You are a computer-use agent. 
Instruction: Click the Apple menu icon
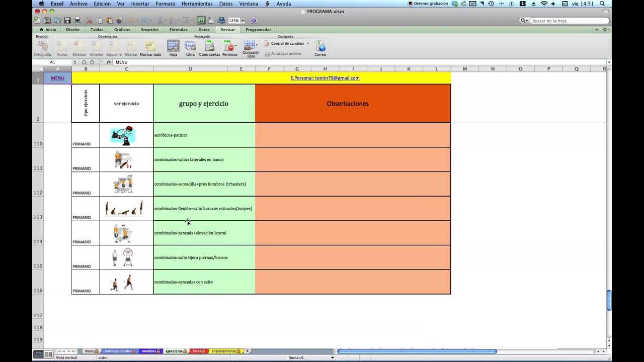point(42,4)
